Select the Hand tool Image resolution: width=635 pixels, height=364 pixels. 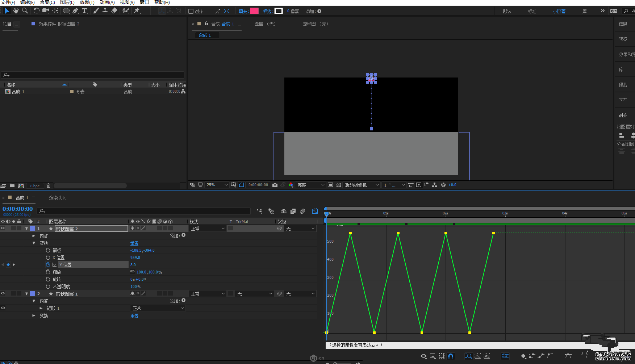tap(16, 11)
